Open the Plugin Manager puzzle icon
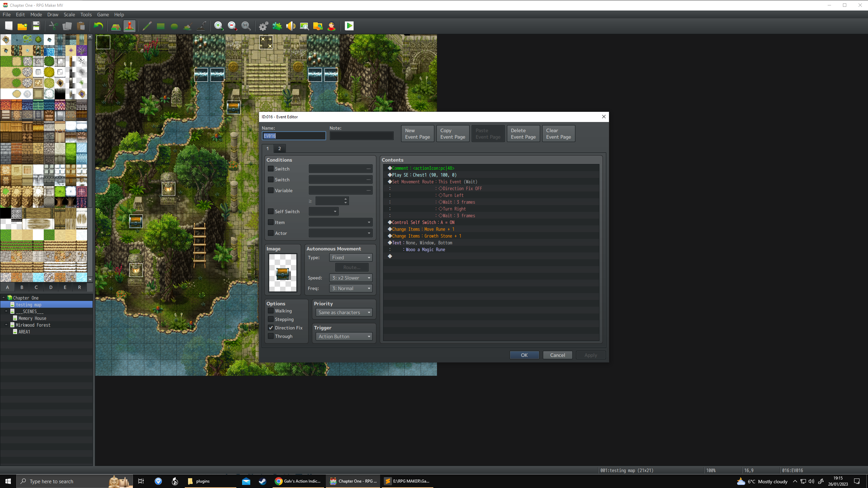The height and width of the screenshot is (488, 868). [277, 26]
